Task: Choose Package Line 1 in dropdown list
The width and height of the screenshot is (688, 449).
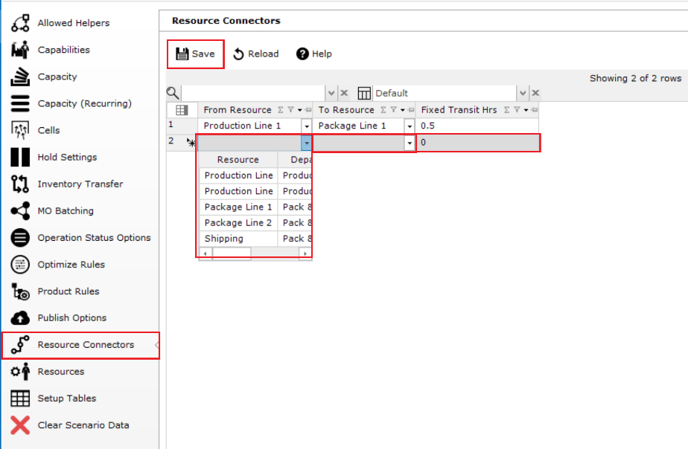Action: [x=238, y=207]
